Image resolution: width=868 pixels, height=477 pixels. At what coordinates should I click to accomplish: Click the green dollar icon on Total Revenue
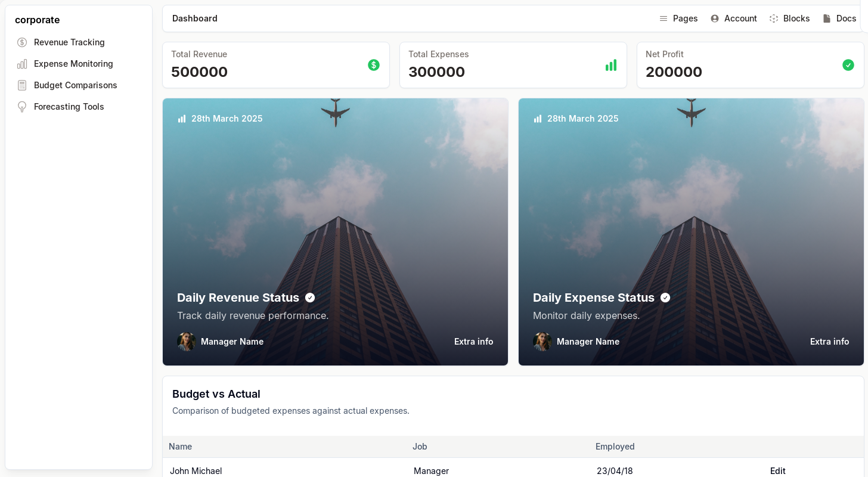click(x=374, y=65)
